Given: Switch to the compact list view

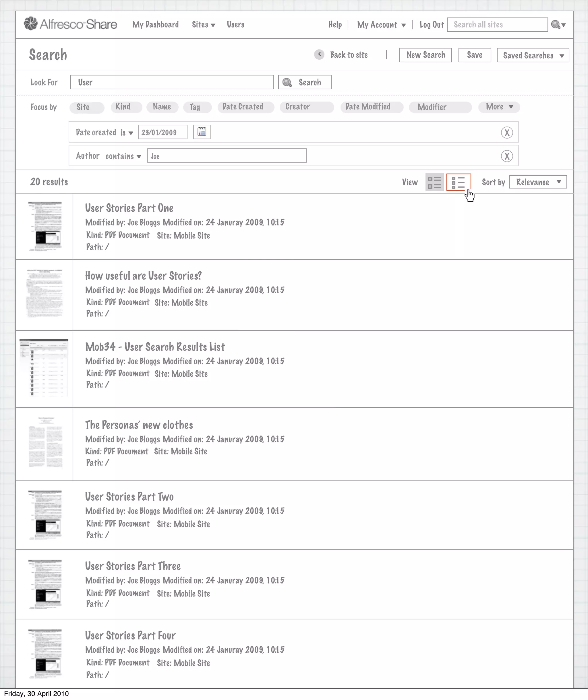Looking at the screenshot, I should (x=458, y=182).
